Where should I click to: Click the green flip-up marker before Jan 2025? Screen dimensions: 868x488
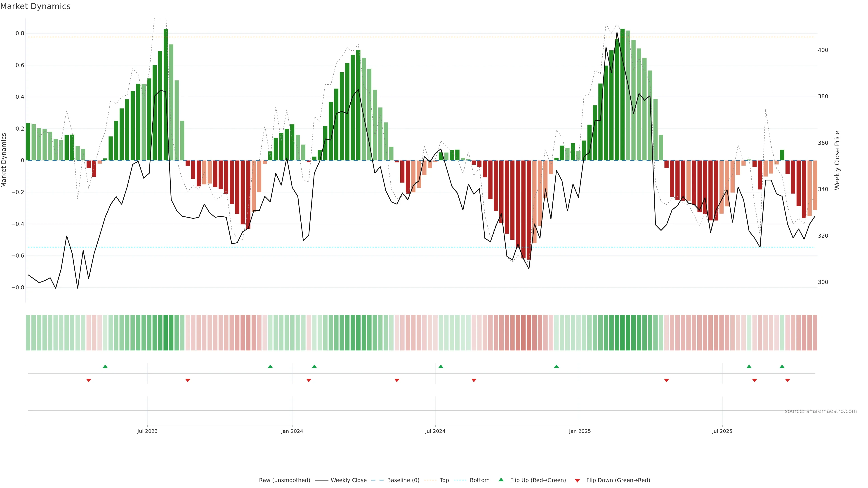point(556,366)
